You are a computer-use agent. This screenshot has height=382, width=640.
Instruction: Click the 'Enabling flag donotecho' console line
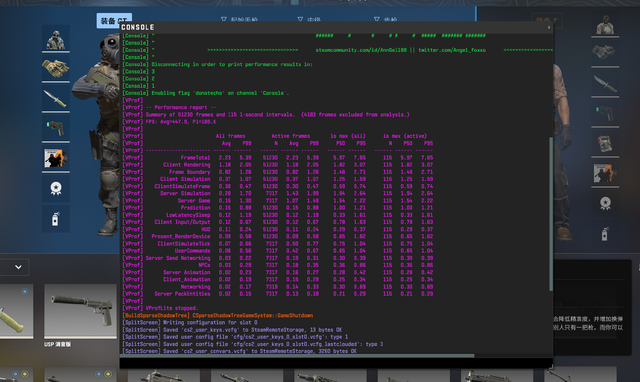tap(206, 93)
